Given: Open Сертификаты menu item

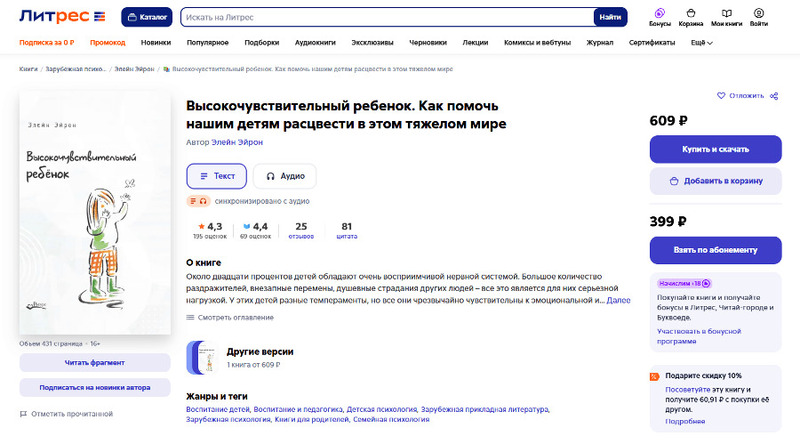Looking at the screenshot, I should click(x=652, y=43).
